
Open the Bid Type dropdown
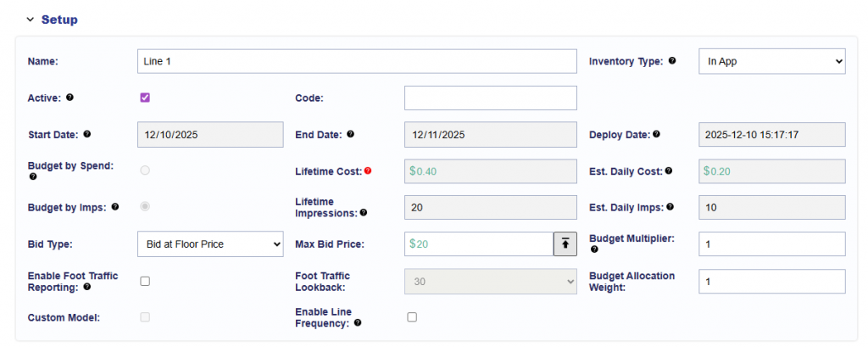click(210, 243)
